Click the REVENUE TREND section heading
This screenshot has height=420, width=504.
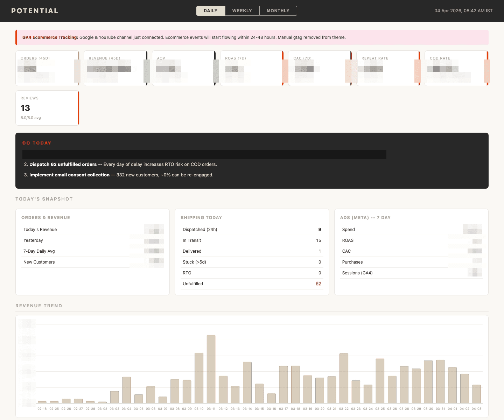pos(39,306)
